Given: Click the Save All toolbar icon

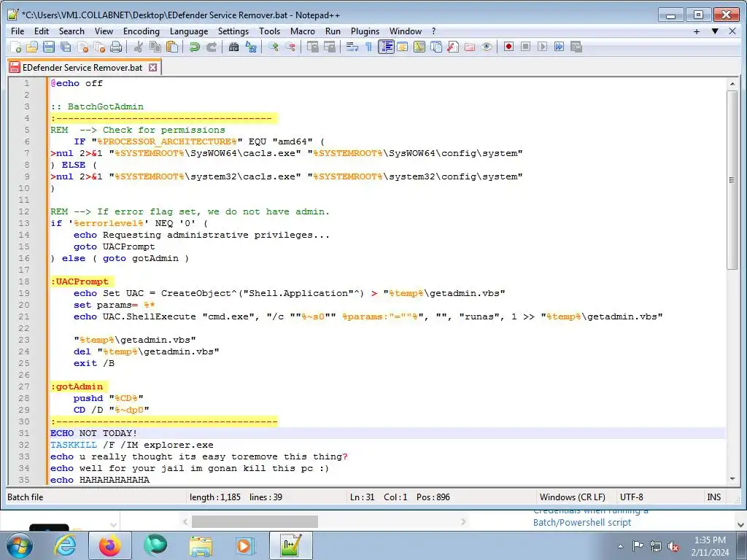Looking at the screenshot, I should [x=66, y=47].
